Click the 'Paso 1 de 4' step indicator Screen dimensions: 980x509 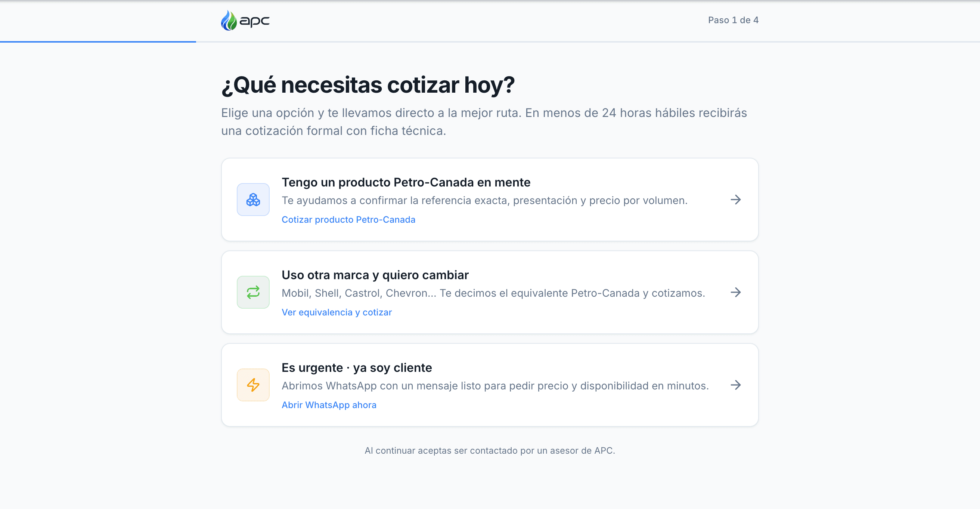click(x=733, y=20)
